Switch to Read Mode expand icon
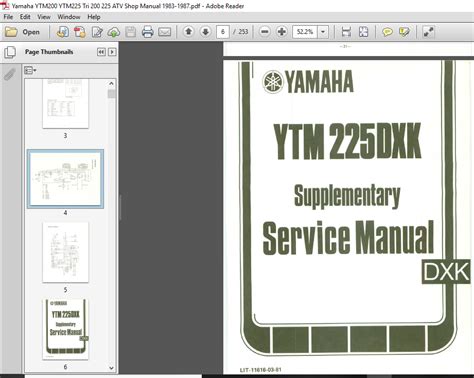Viewport: 474px width, 378px height. 428,32
